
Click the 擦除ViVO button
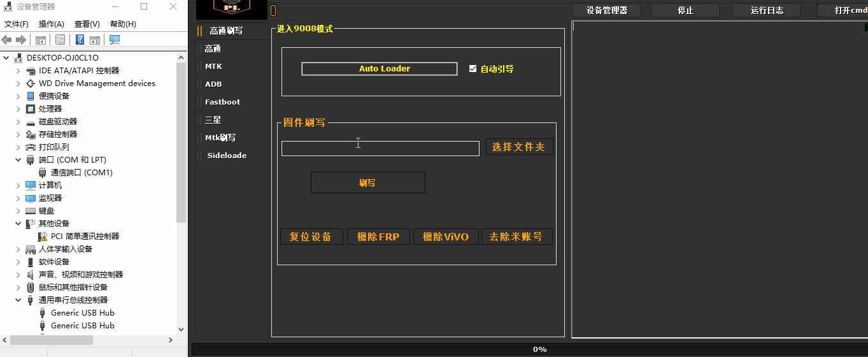point(446,237)
